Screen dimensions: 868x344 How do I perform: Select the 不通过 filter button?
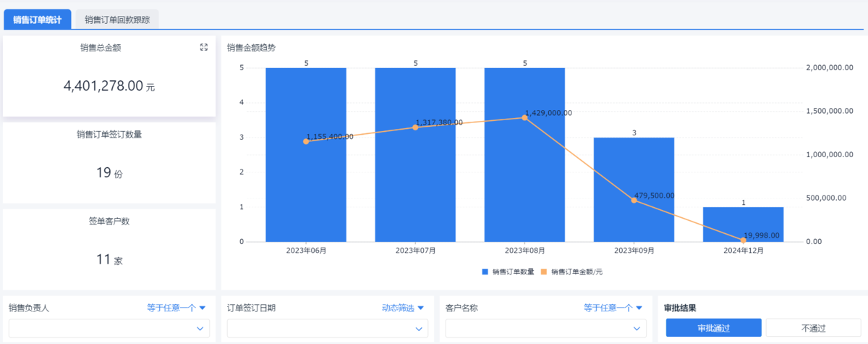(x=814, y=328)
